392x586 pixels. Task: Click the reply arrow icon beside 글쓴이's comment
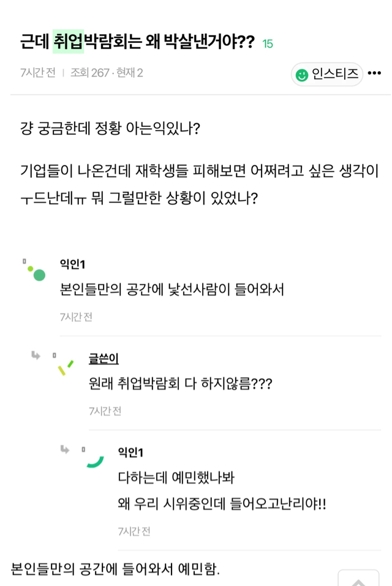36,355
